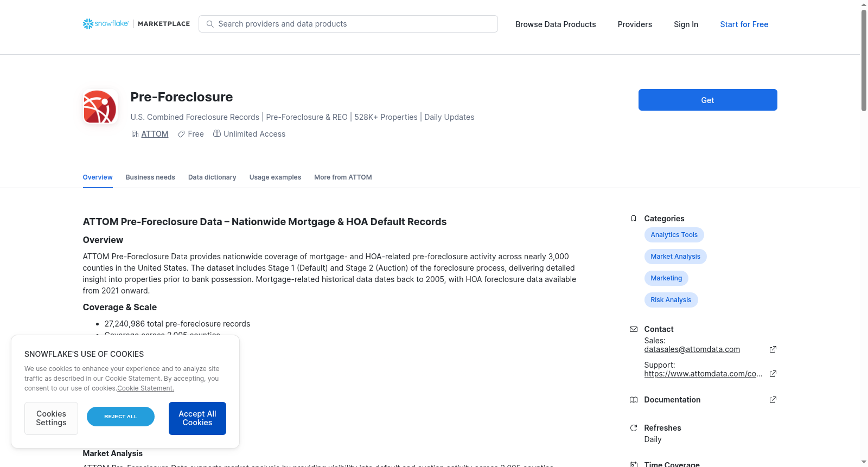Switch to the Overview tab
Image resolution: width=868 pixels, height=467 pixels.
(x=98, y=177)
